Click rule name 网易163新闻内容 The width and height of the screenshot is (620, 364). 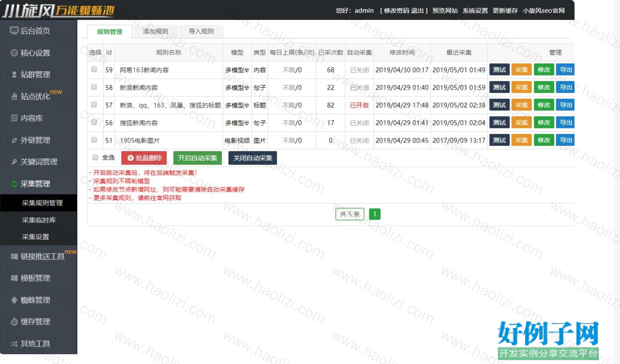tap(144, 70)
